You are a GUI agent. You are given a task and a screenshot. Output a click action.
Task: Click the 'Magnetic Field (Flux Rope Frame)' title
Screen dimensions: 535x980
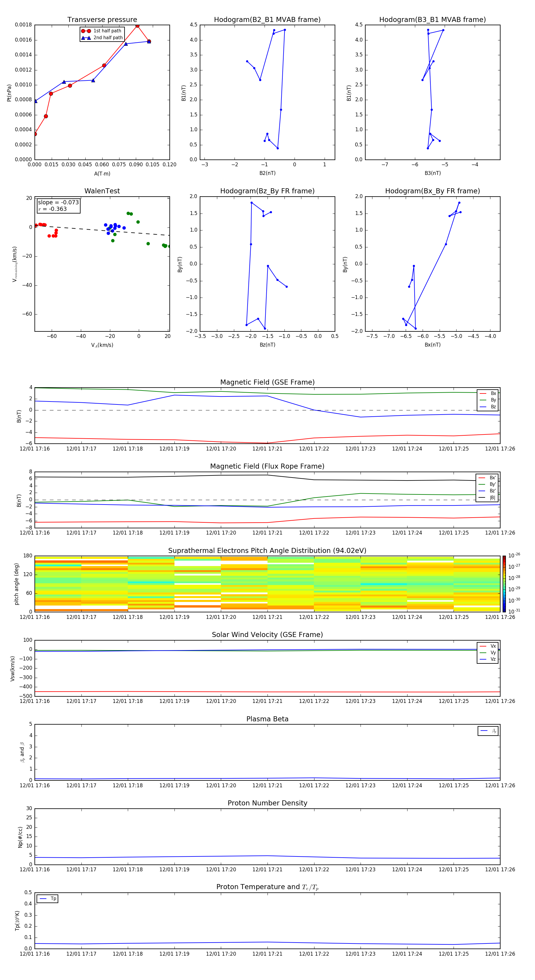[x=267, y=466]
